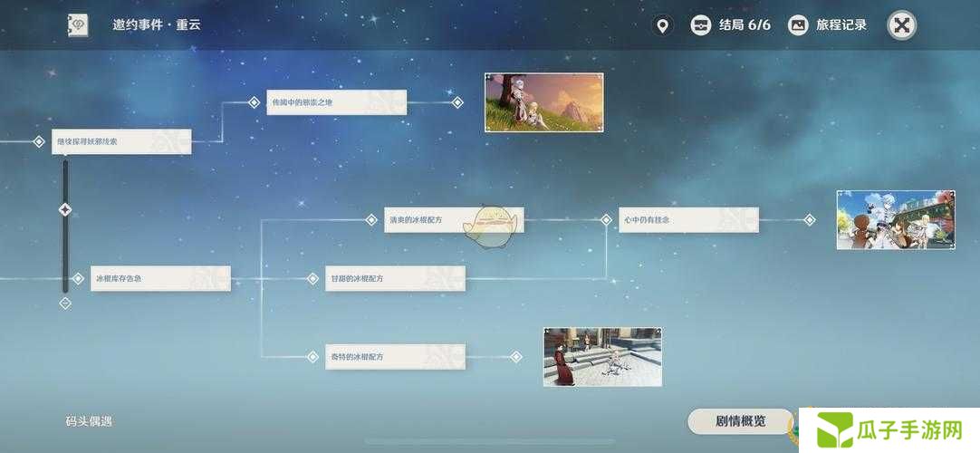Viewport: 980px width, 453px height.
Task: Open the sunset hillside ending thumbnail
Action: click(x=544, y=102)
